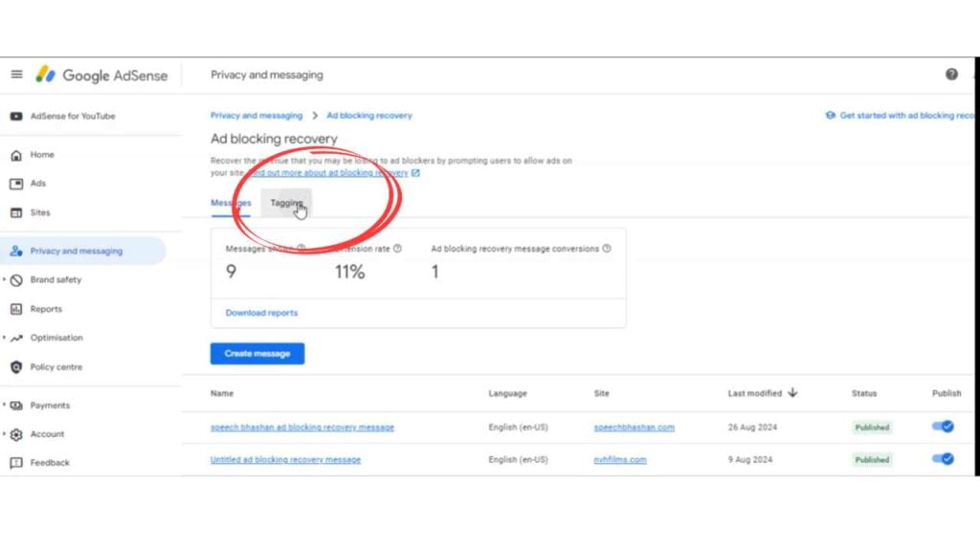Click the Ads sidebar icon
Image resolution: width=980 pixels, height=551 pixels.
pyautogui.click(x=16, y=184)
